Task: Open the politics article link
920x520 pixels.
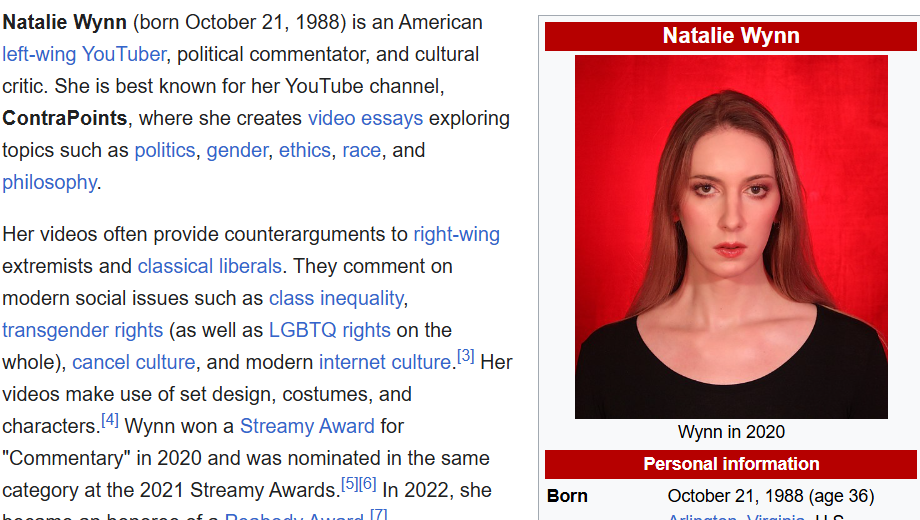Action: [165, 151]
